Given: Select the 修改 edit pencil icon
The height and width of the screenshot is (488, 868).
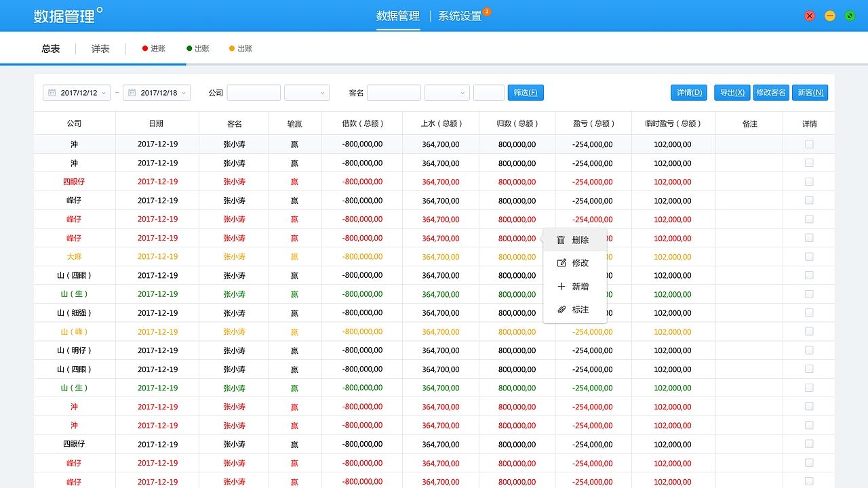Looking at the screenshot, I should pyautogui.click(x=561, y=262).
